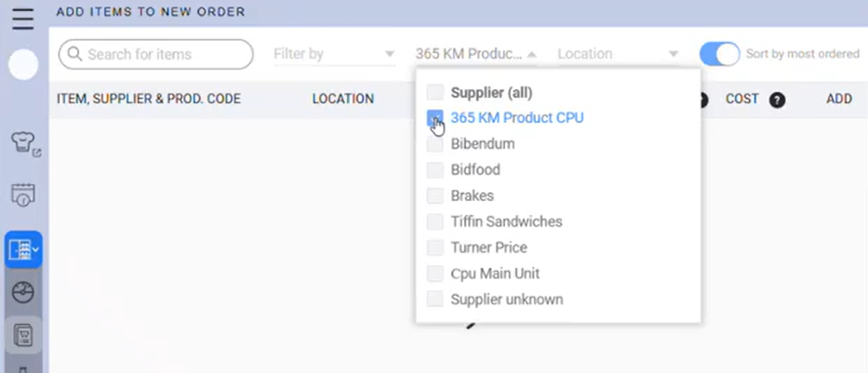Click the Supplier unknown label
This screenshot has width=868, height=373.
[x=507, y=300]
